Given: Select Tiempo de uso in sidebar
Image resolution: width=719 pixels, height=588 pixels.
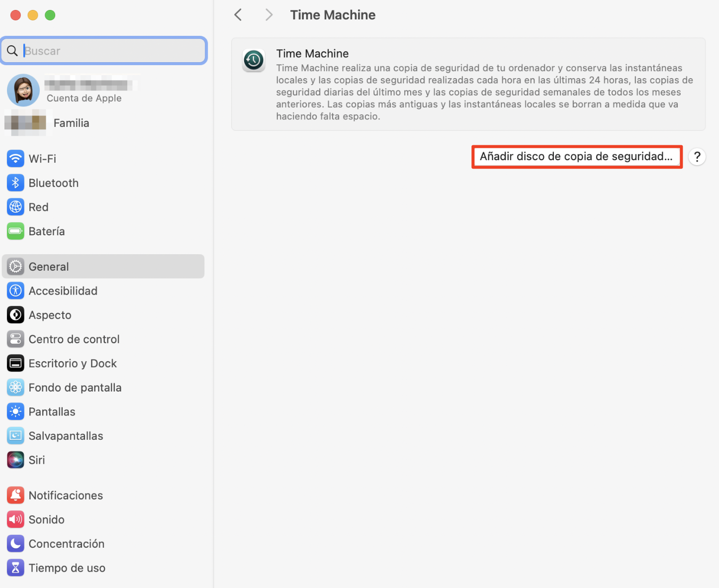Looking at the screenshot, I should pos(103,568).
